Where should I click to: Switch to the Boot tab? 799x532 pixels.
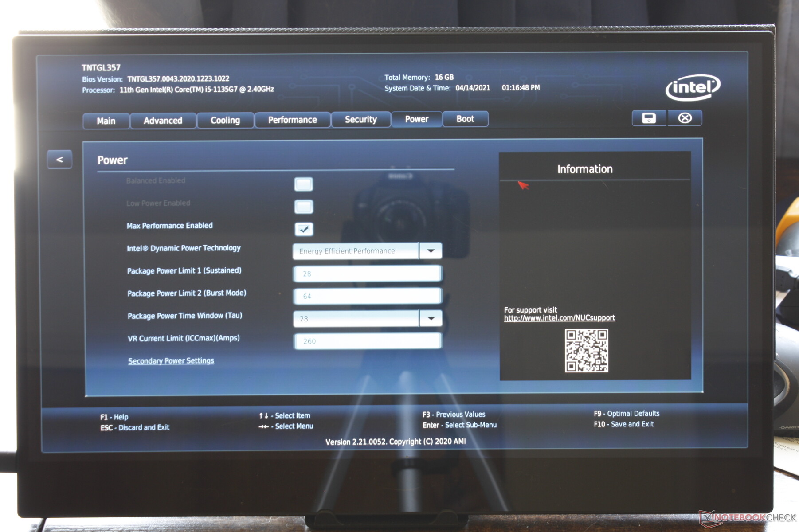pyautogui.click(x=466, y=119)
